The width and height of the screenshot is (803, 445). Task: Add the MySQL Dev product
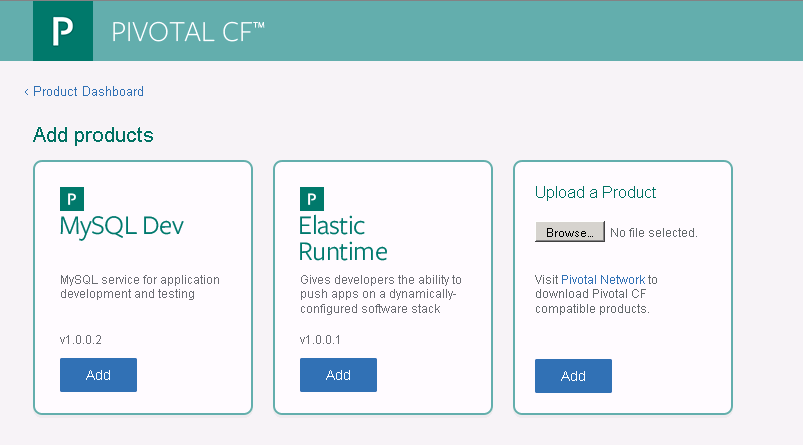tap(98, 375)
